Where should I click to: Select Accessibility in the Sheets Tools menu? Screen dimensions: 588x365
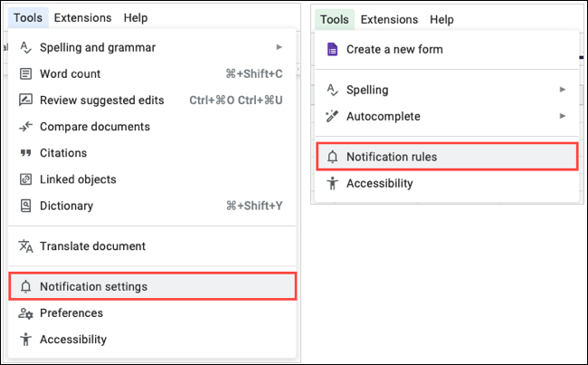click(x=447, y=183)
